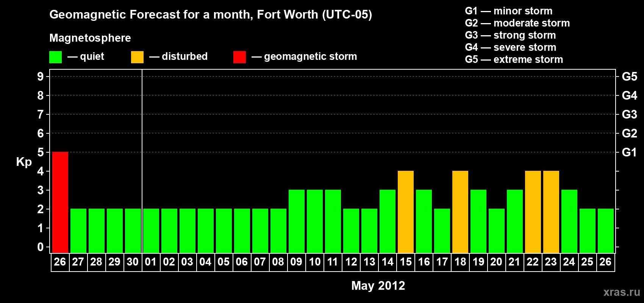The image size is (644, 303).
Task: Click the right axis label G1
Action: click(630, 152)
